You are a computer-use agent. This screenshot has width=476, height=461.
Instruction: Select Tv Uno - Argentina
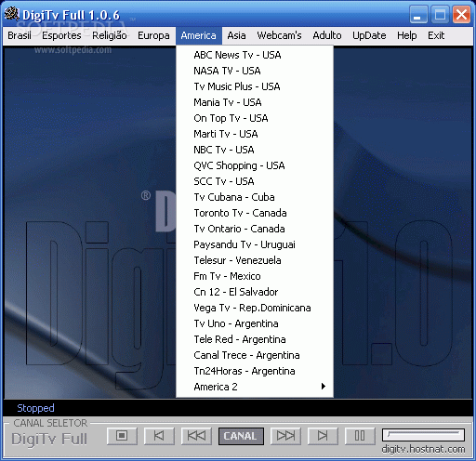255,323
